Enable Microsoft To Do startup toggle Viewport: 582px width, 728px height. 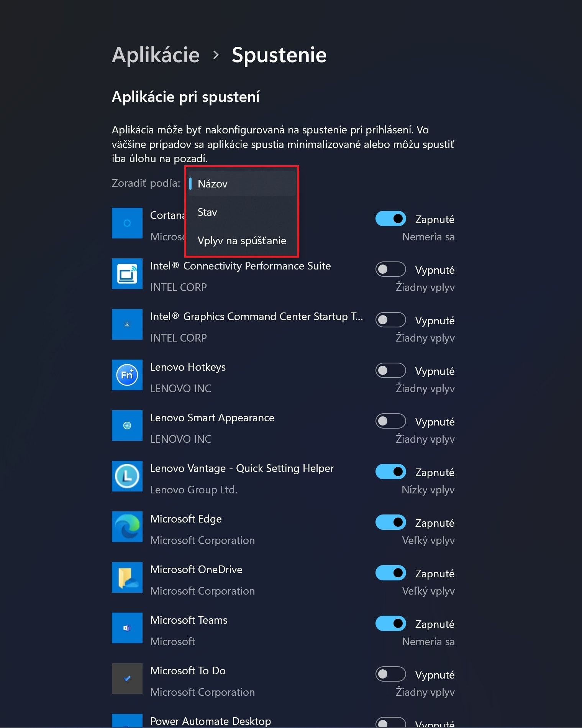390,674
